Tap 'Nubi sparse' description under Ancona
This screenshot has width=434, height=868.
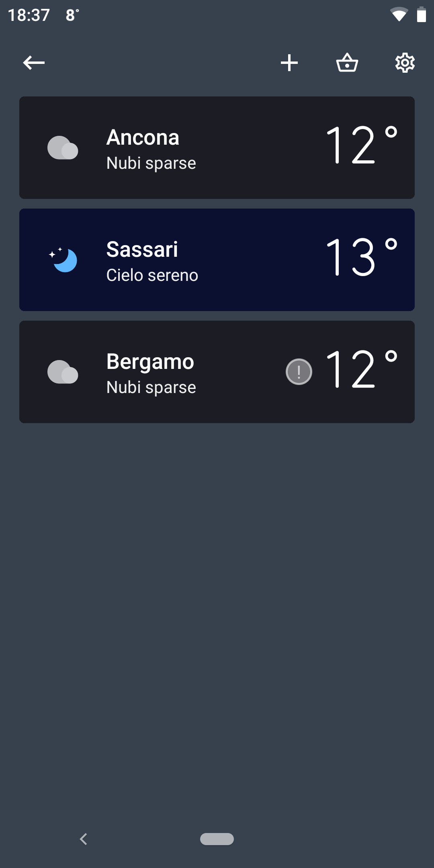(151, 163)
